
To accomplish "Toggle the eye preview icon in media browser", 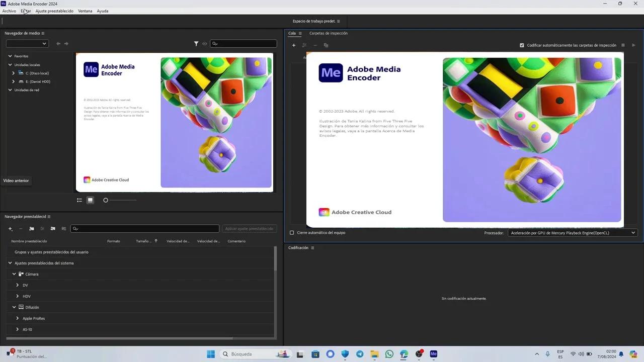I will [x=205, y=44].
